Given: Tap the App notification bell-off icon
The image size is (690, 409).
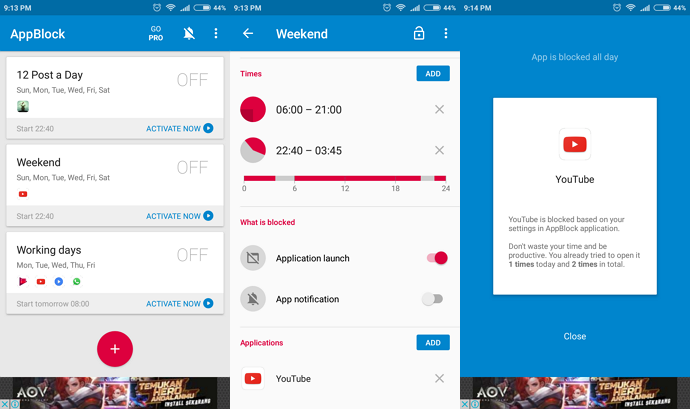Looking at the screenshot, I should click(x=253, y=299).
